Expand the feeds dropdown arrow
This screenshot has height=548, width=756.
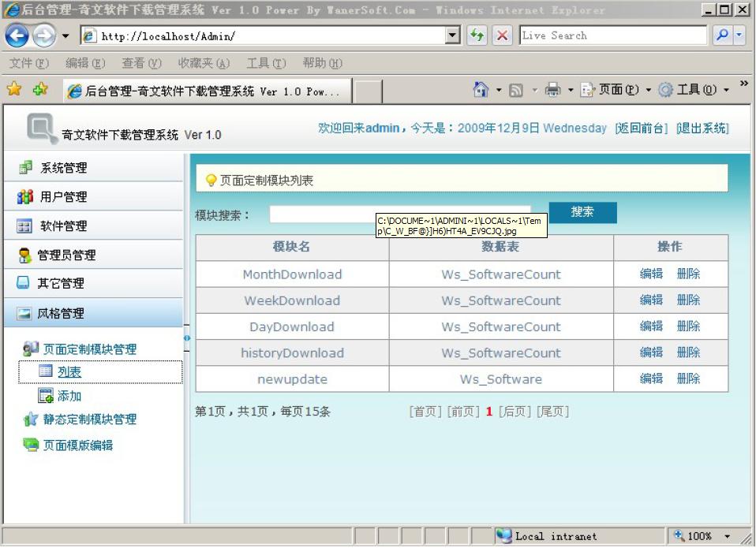point(534,90)
